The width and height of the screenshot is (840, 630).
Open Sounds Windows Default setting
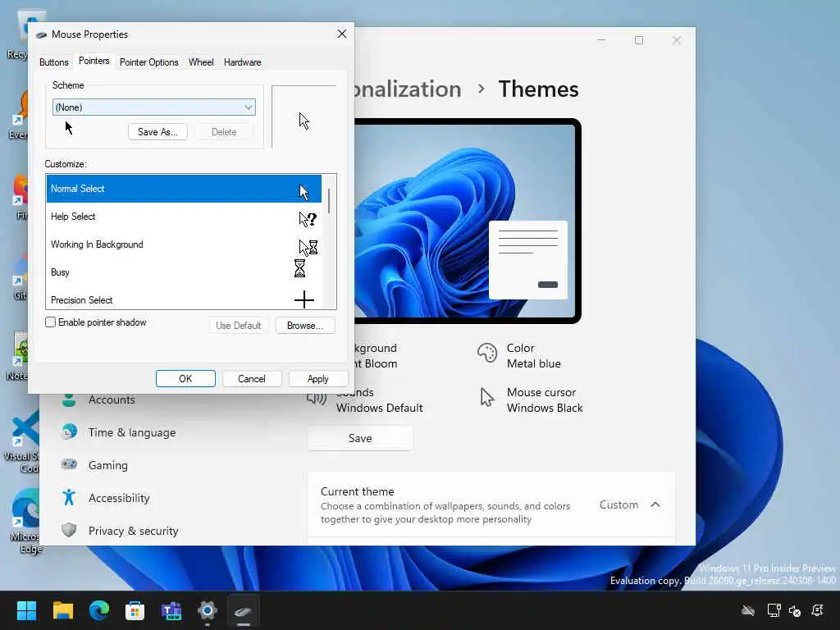(x=365, y=400)
